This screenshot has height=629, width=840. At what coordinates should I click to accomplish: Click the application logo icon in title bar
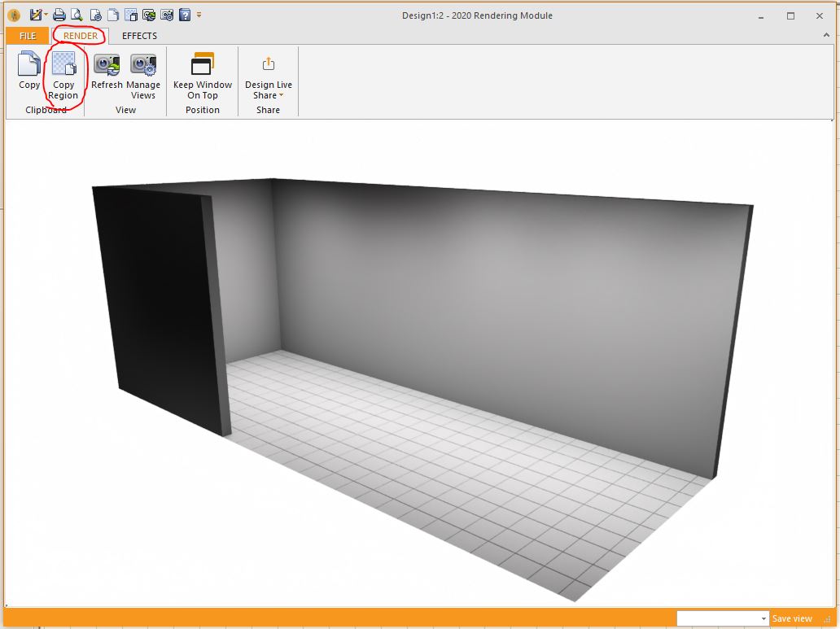tap(13, 15)
